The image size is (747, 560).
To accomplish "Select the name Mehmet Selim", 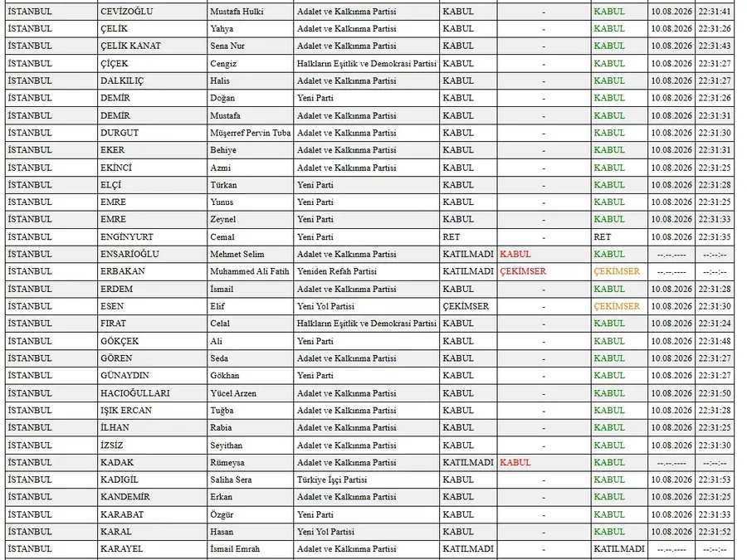I will click(237, 255).
